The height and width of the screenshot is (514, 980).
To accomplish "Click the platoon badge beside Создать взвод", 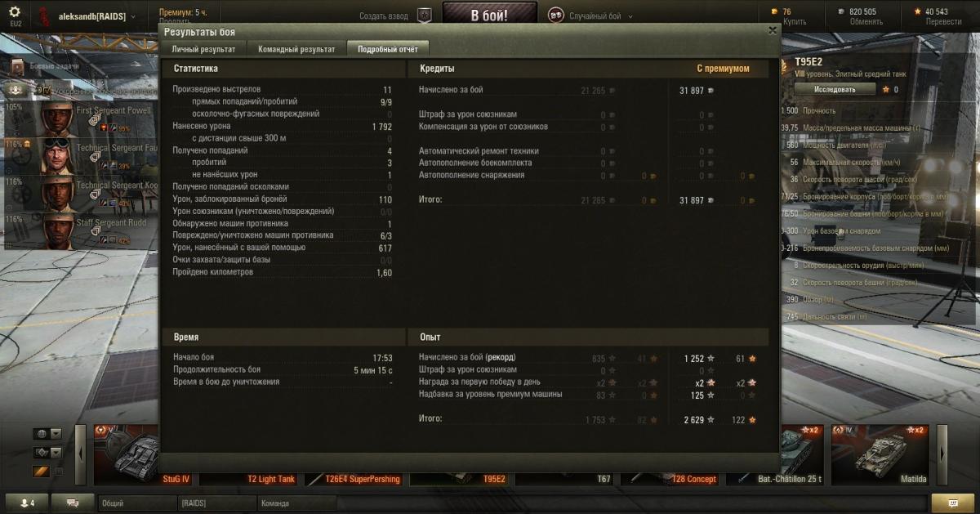I will pos(424,16).
